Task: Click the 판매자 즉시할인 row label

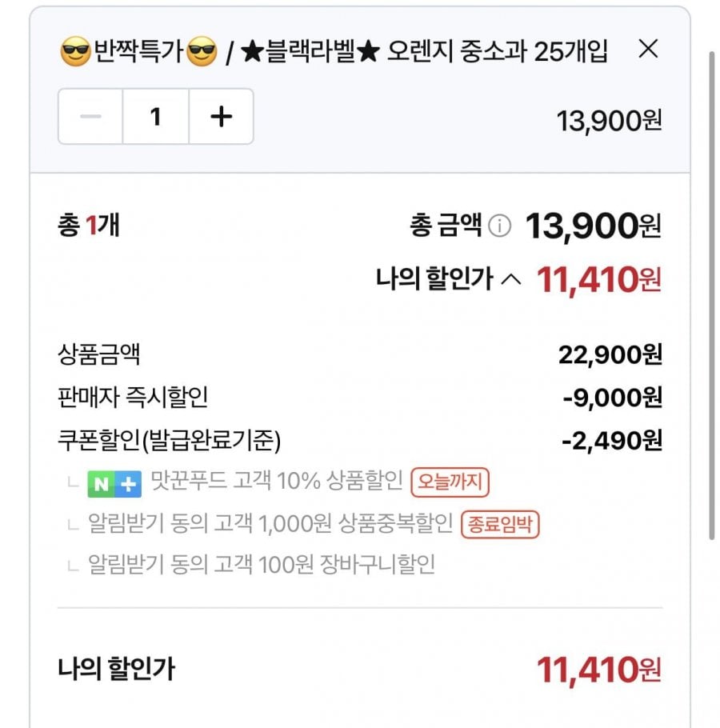Action: [x=133, y=397]
